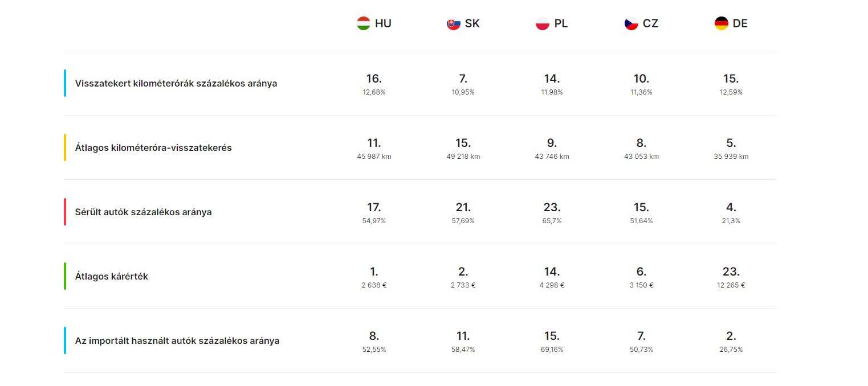
Task: Click the Polish flag icon
Action: [x=543, y=24]
